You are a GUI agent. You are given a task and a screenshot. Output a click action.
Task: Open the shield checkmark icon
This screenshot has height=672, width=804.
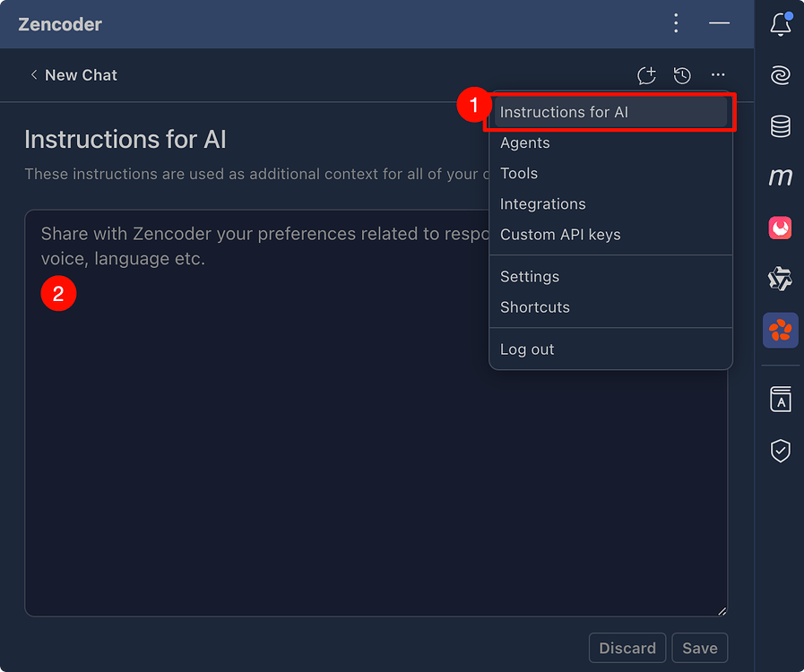point(781,451)
